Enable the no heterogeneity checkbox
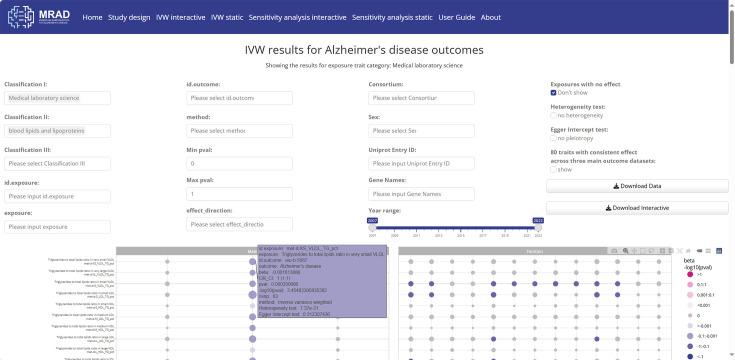This screenshot has height=360, width=735. point(554,115)
